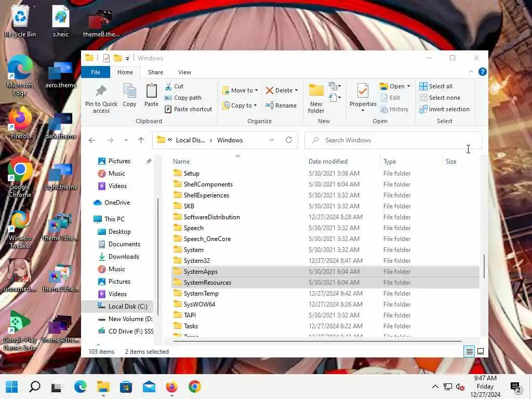This screenshot has width=532, height=399.
Task: Switch to large icons view
Action: click(481, 352)
